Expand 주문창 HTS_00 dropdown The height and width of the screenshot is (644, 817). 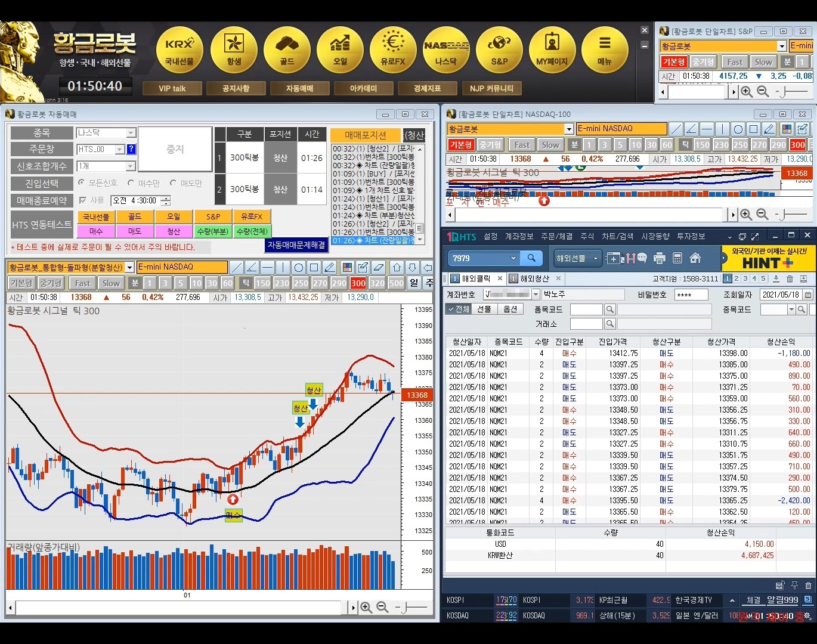click(120, 149)
